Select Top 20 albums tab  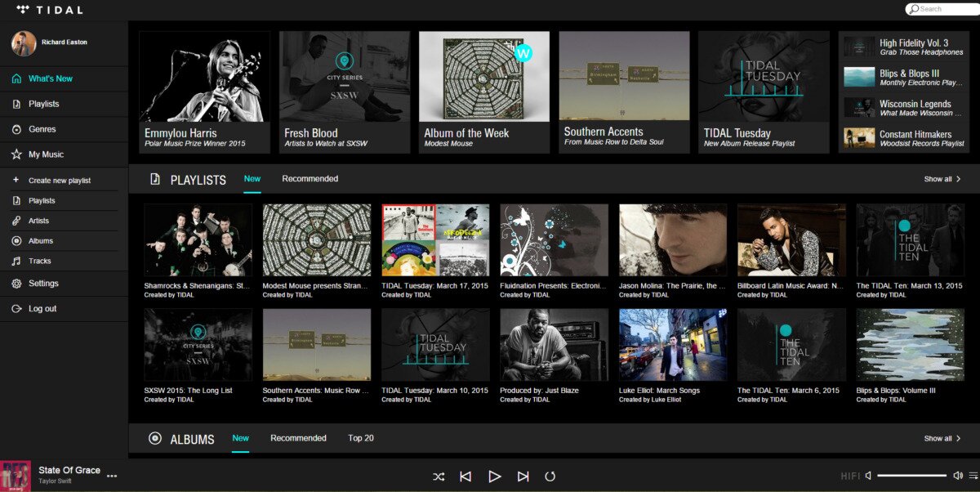(361, 438)
